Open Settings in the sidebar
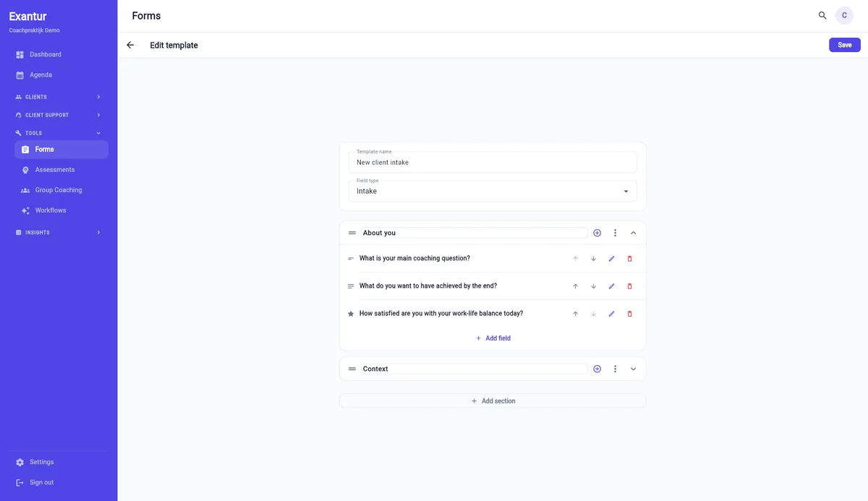This screenshot has width=868, height=501. click(x=61, y=462)
